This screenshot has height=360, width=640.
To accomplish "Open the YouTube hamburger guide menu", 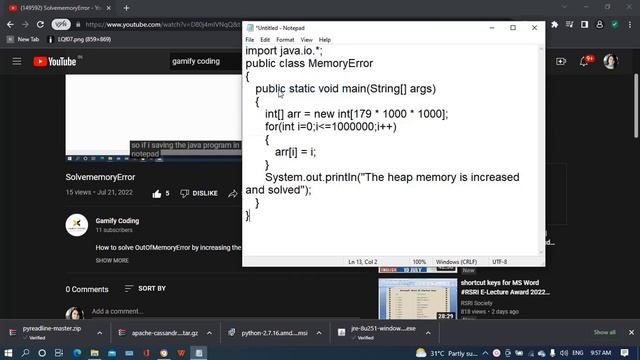I will coord(17,62).
